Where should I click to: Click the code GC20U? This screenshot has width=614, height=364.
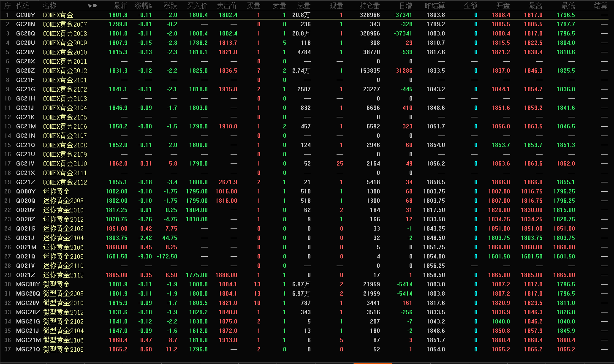[26, 43]
